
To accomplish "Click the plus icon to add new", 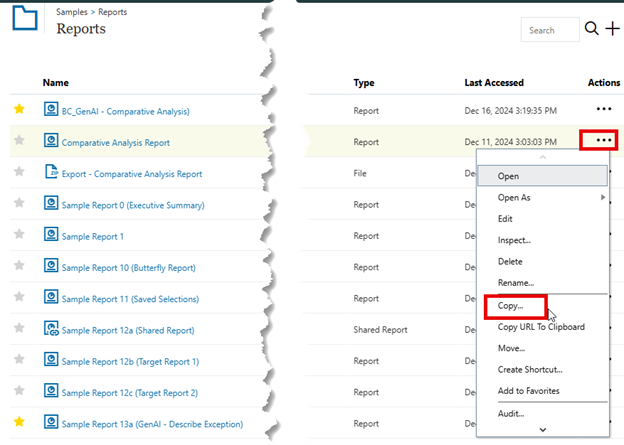I will 611,29.
